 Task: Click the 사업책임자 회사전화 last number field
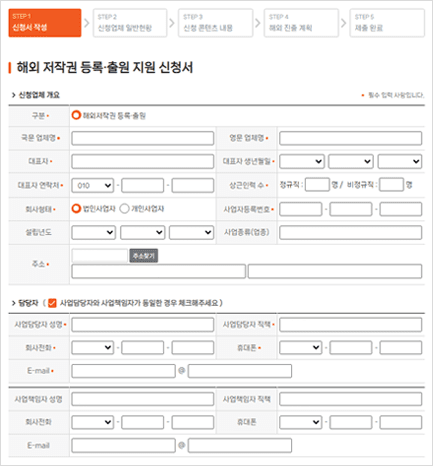pos(193,422)
